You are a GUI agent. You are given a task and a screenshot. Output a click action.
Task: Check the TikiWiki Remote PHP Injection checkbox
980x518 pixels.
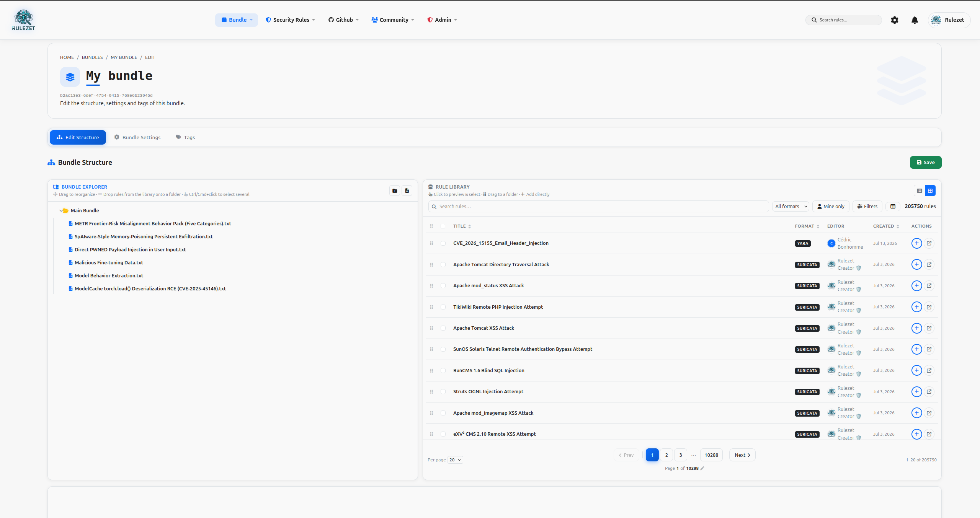[443, 307]
